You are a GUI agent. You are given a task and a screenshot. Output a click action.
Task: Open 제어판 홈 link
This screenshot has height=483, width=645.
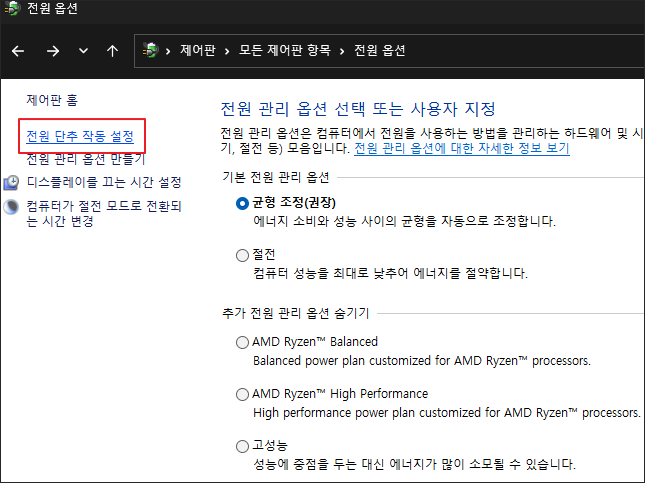click(52, 100)
